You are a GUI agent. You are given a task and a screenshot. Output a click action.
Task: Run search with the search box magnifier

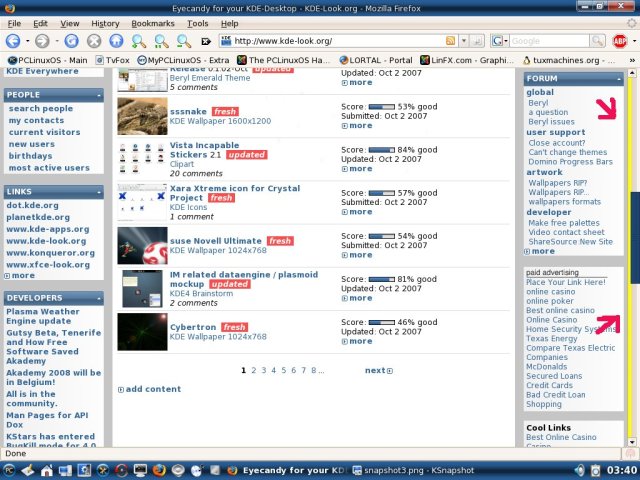tap(598, 41)
